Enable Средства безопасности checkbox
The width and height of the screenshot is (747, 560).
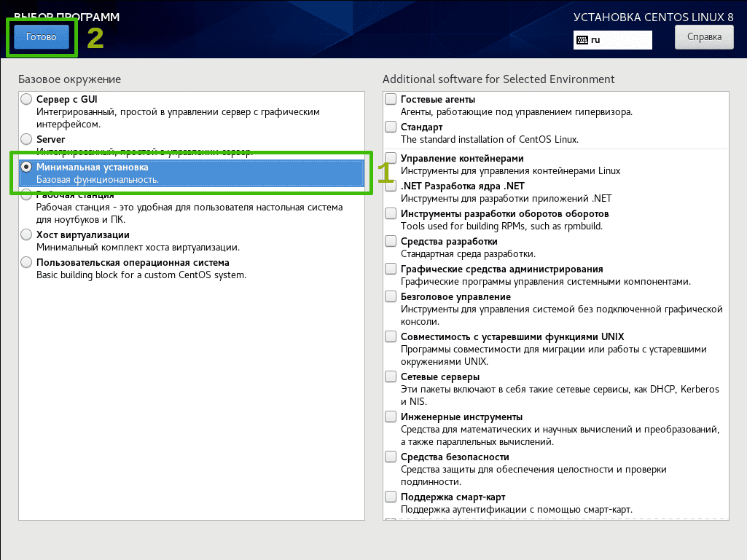tap(391, 456)
